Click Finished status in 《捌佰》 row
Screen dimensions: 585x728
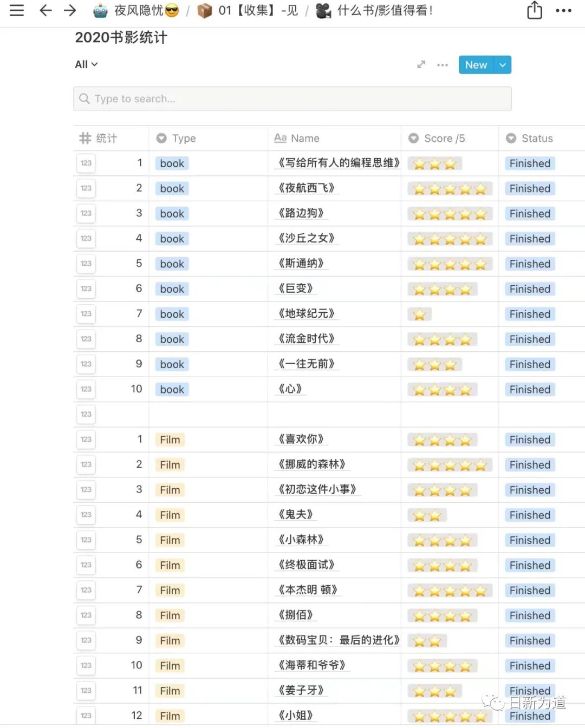pos(530,615)
